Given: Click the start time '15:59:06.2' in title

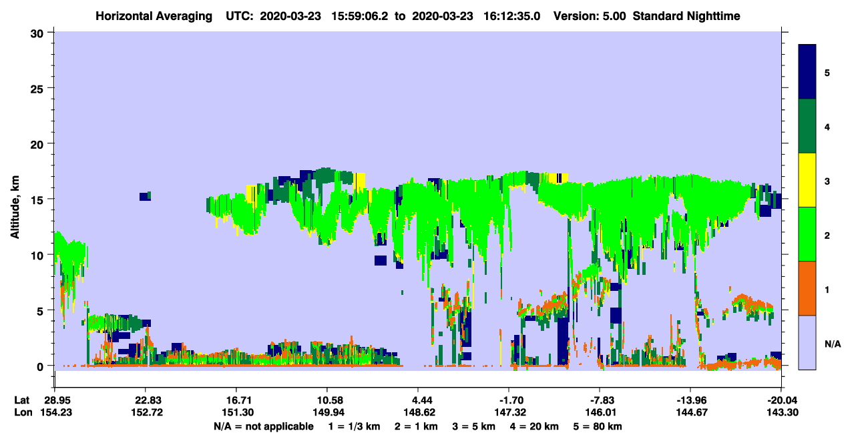Looking at the screenshot, I should (360, 16).
